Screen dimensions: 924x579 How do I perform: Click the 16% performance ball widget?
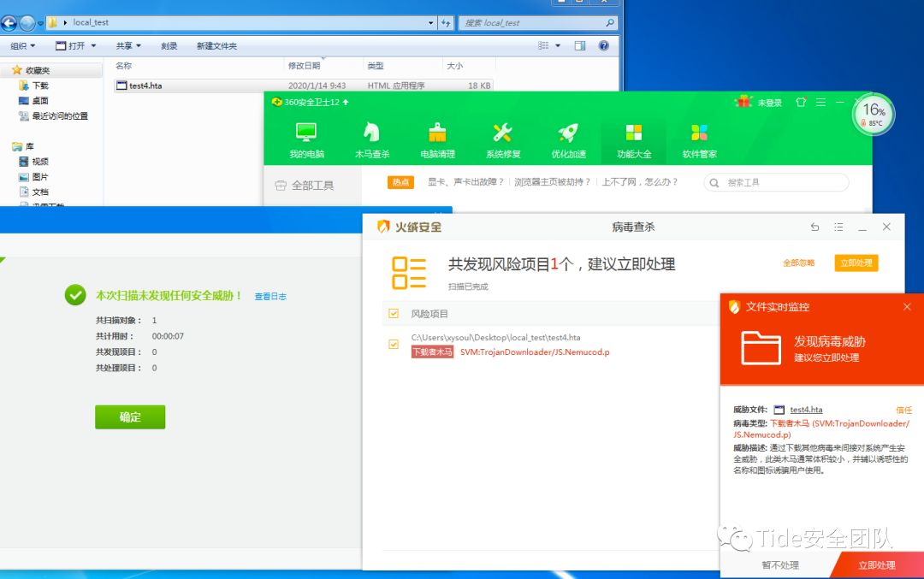[874, 115]
